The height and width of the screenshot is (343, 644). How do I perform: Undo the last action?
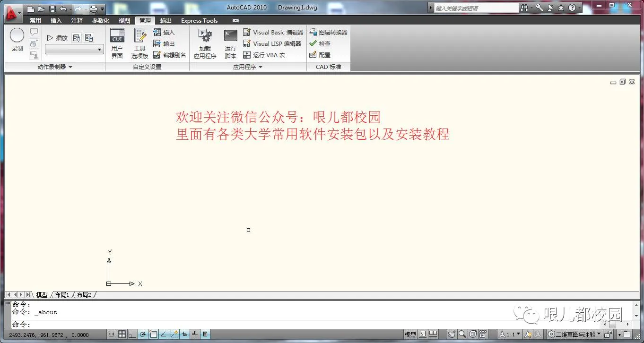point(63,9)
